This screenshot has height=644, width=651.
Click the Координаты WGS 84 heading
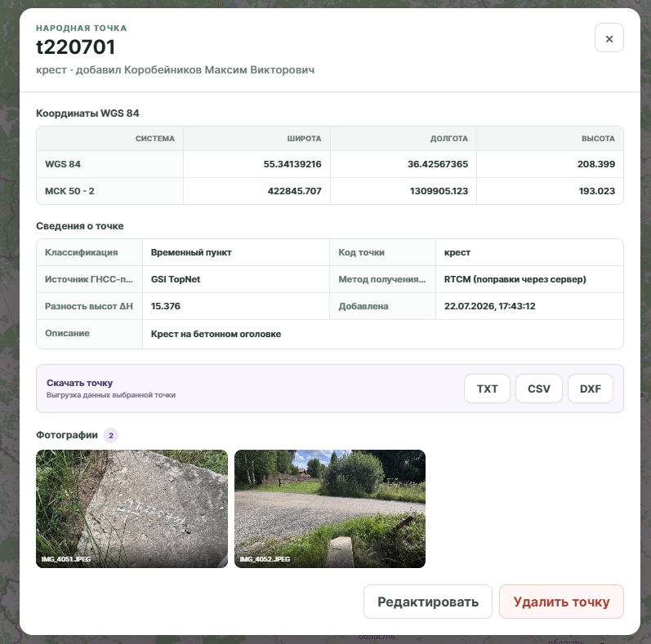pyautogui.click(x=87, y=113)
